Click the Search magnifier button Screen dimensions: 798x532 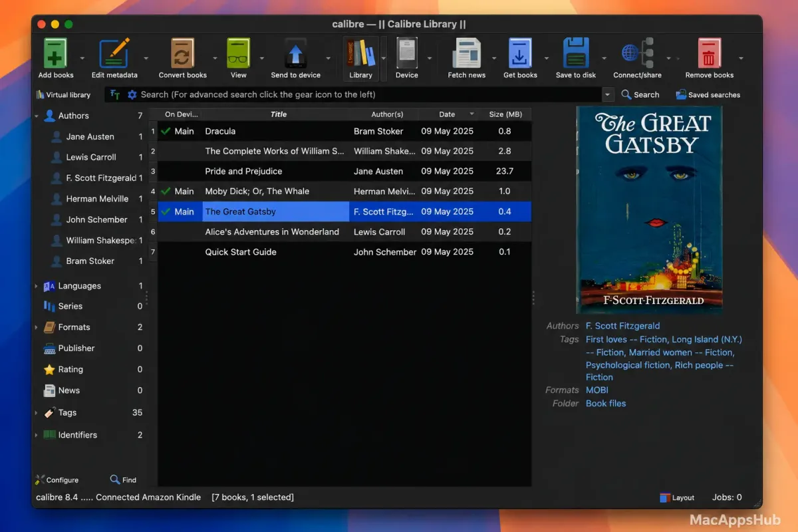pos(640,94)
